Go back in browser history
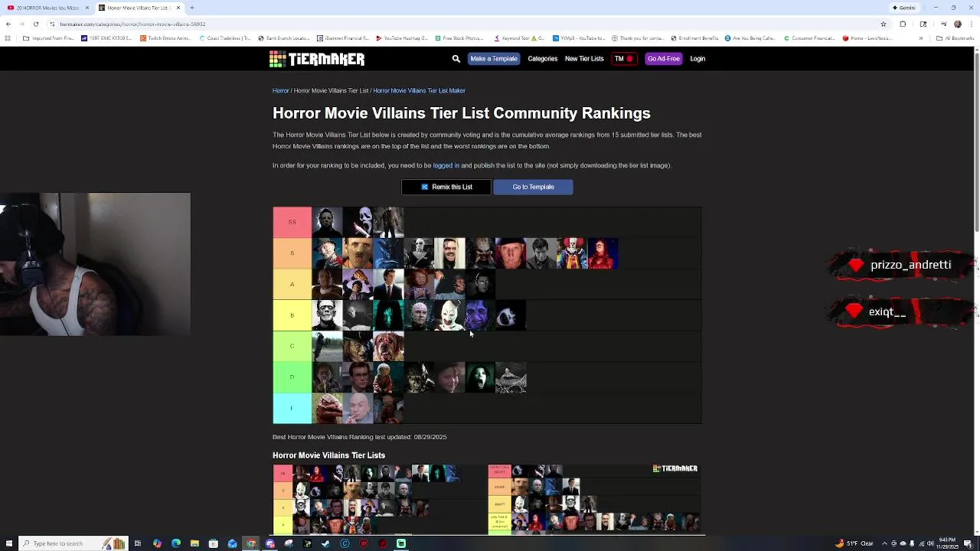 pos(8,24)
